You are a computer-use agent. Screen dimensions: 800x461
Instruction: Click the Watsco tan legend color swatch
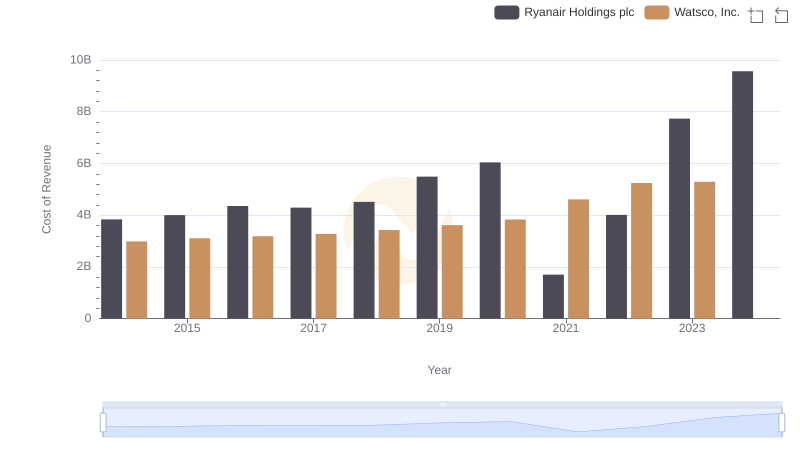pyautogui.click(x=657, y=12)
